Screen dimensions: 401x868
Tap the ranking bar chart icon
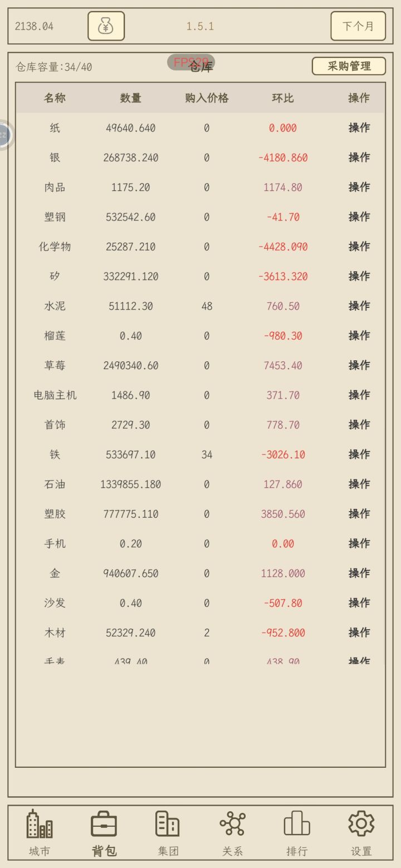297,823
